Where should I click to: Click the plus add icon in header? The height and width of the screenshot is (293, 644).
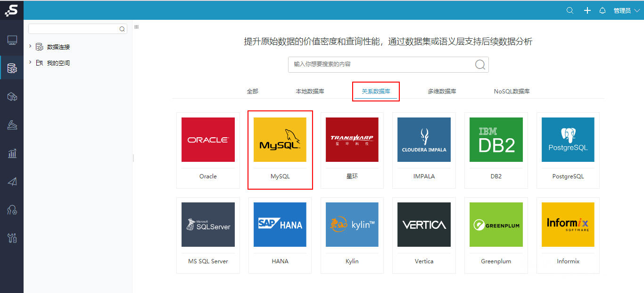pyautogui.click(x=587, y=10)
